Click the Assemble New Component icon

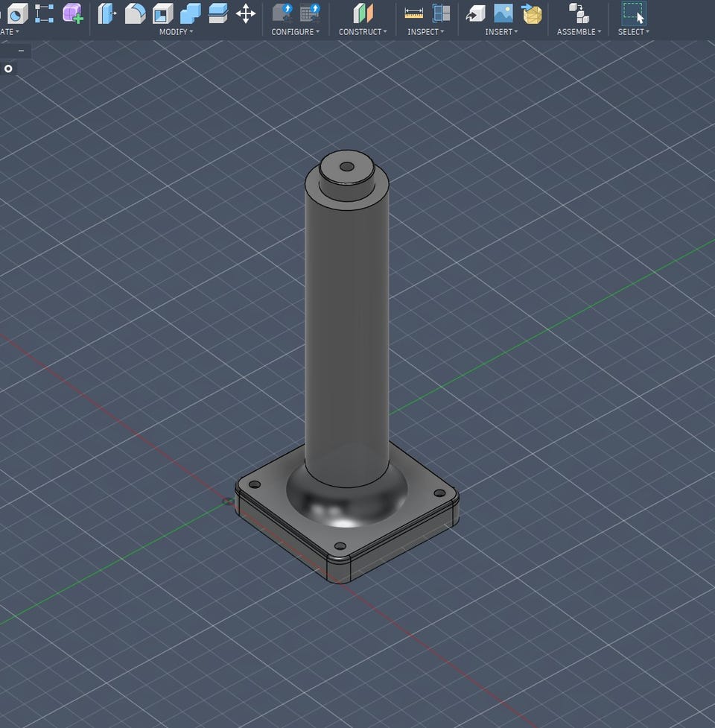[579, 13]
